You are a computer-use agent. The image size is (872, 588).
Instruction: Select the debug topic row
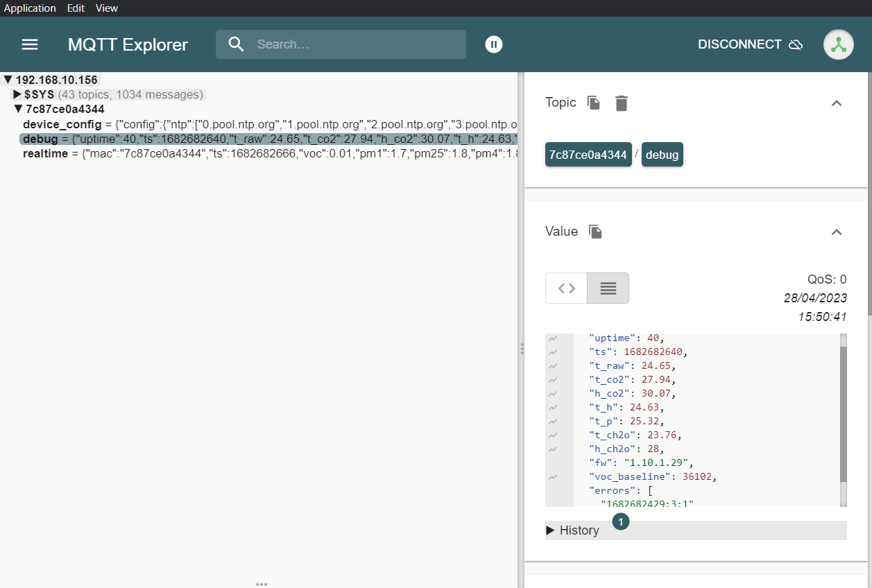click(x=268, y=139)
